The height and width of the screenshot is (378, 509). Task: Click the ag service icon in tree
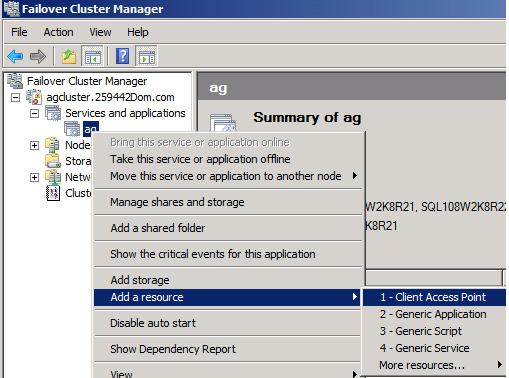tap(72, 129)
